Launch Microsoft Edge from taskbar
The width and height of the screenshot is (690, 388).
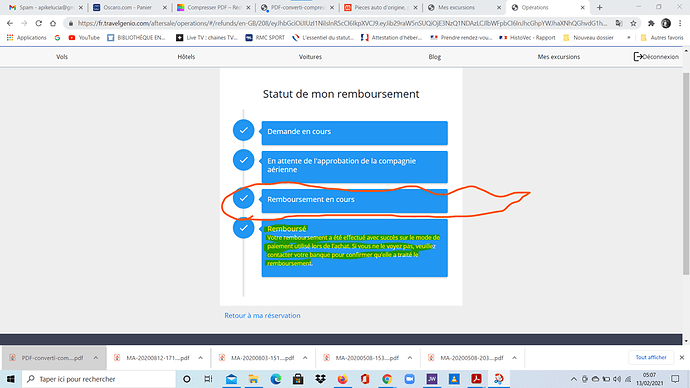click(276, 379)
